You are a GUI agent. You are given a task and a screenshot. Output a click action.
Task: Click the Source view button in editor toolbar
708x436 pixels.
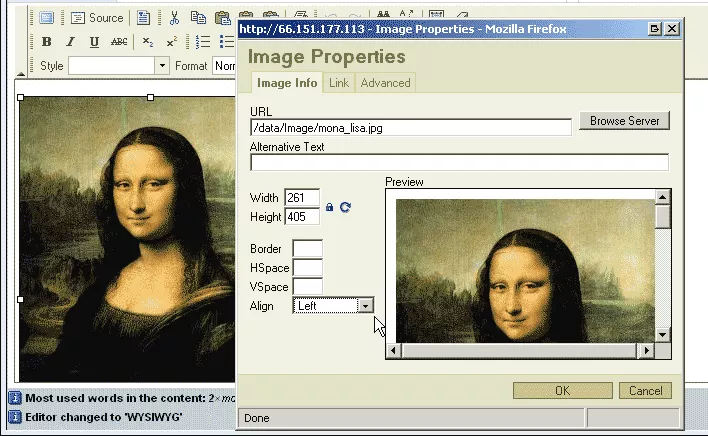[x=97, y=18]
